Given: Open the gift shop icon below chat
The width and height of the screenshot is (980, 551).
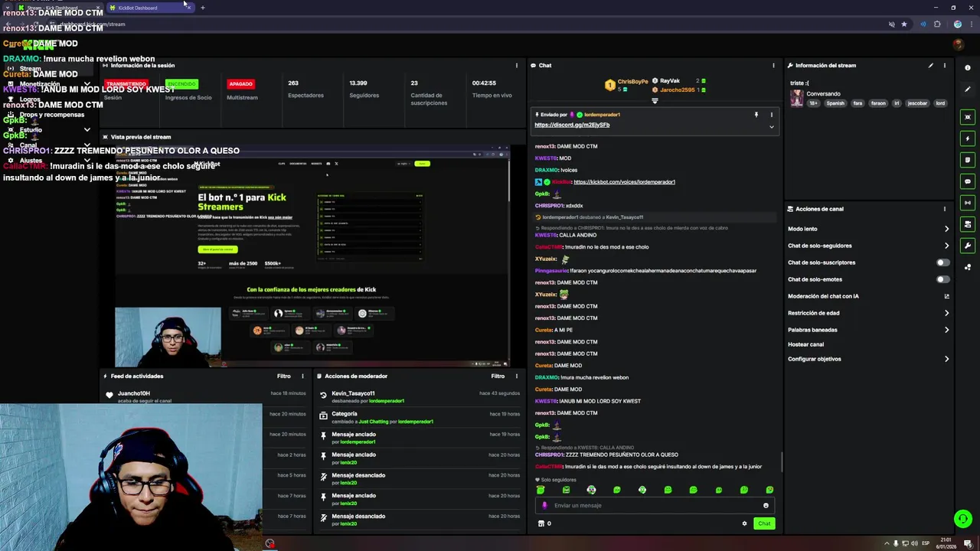Looking at the screenshot, I should coord(541,523).
